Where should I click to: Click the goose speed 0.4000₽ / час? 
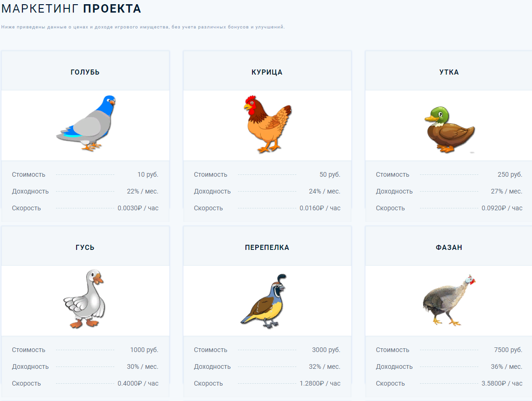(x=138, y=383)
